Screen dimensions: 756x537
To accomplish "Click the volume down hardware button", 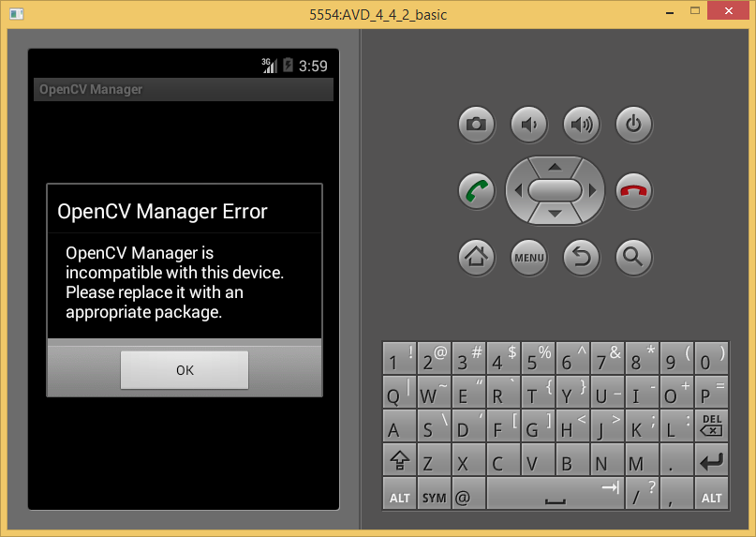I will click(x=529, y=124).
